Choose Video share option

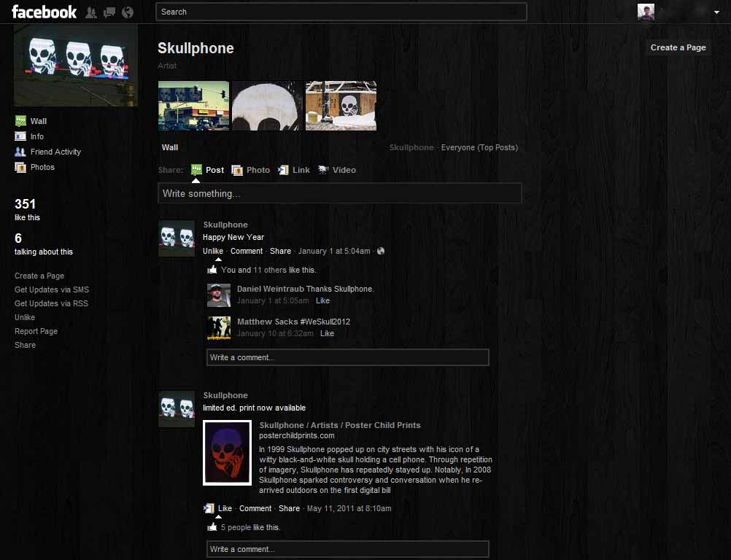click(x=344, y=170)
